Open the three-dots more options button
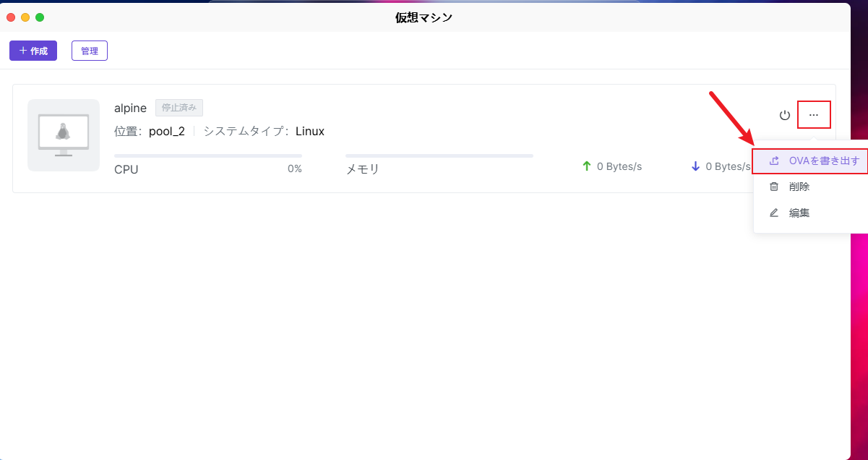868x460 pixels. 814,115
